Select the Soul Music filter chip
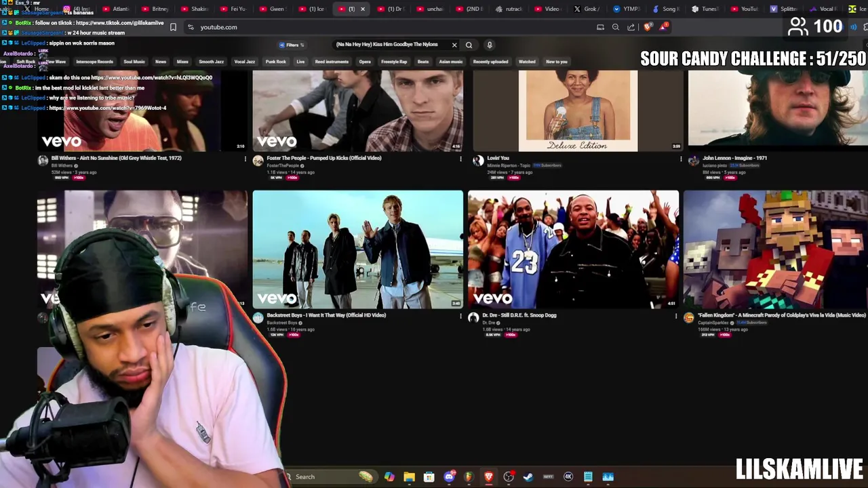868x488 pixels. click(134, 62)
